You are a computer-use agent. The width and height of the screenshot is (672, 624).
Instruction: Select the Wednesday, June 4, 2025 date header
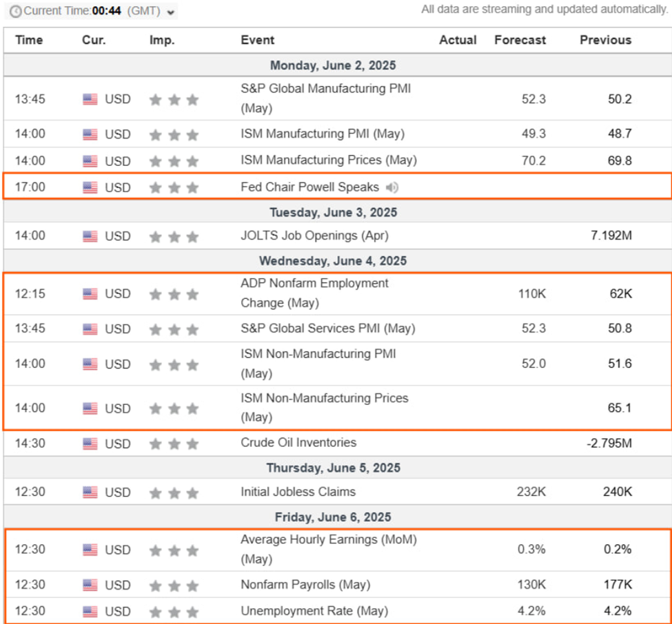pyautogui.click(x=333, y=261)
